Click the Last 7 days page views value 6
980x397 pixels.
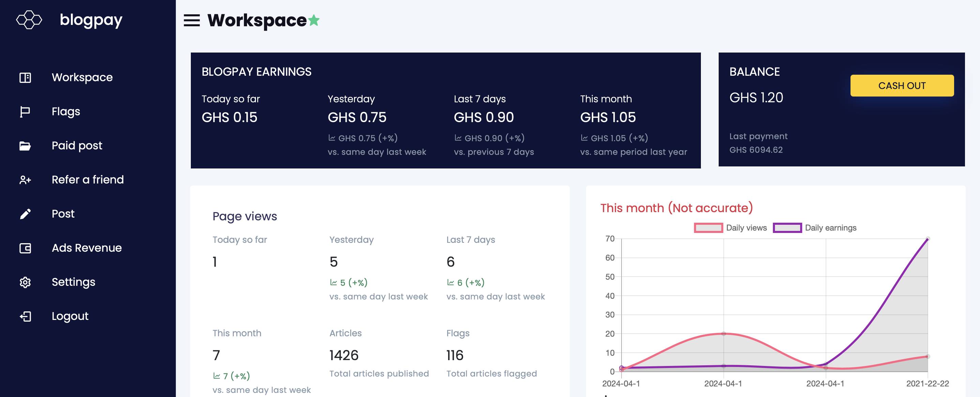(450, 262)
